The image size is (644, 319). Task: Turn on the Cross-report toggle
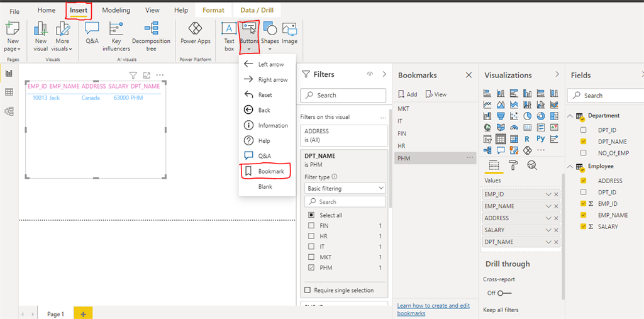click(x=504, y=293)
